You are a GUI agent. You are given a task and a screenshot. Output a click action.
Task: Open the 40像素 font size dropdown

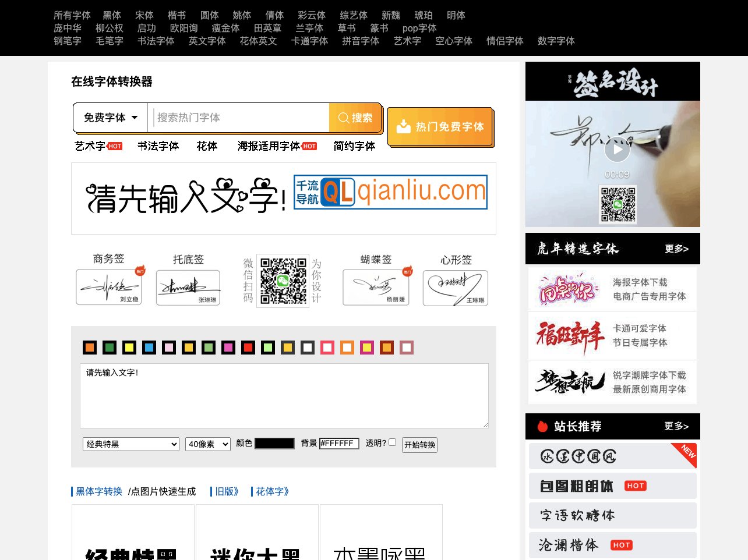tap(207, 444)
